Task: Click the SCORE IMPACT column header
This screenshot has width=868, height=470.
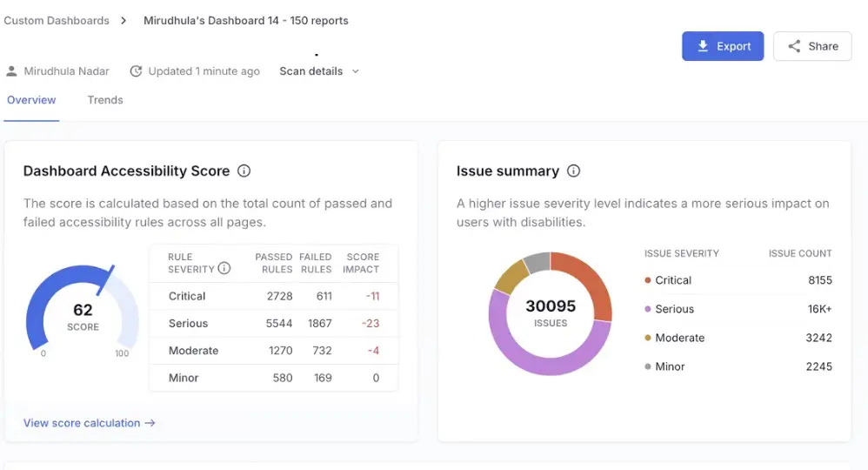Action: point(361,263)
